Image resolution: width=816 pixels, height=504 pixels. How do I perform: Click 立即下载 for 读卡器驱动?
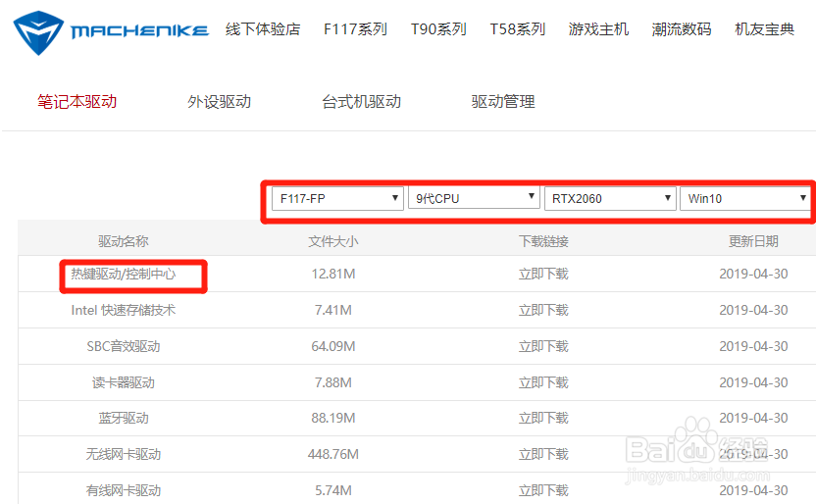point(543,382)
